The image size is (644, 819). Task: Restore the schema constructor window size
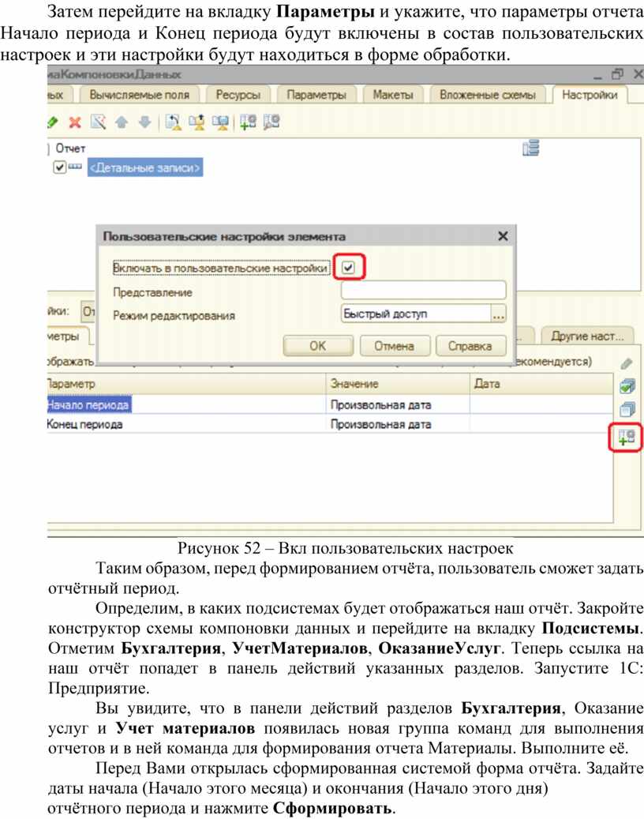point(617,74)
